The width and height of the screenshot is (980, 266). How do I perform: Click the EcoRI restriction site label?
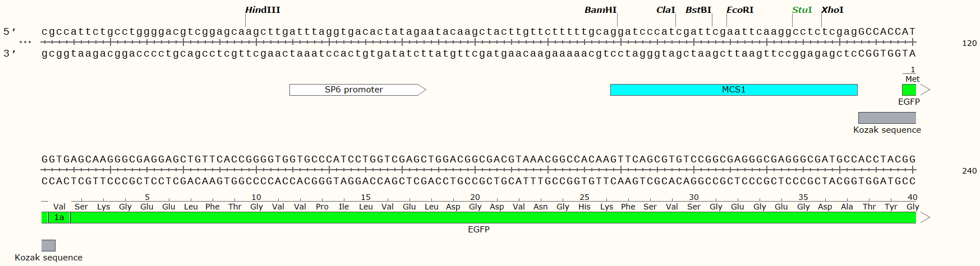[x=740, y=10]
